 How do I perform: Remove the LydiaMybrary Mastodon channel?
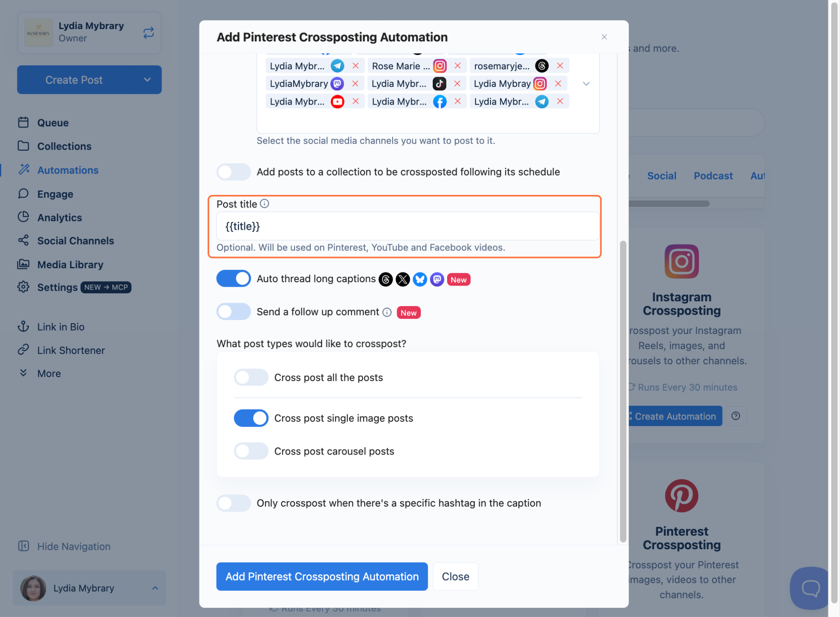click(355, 84)
